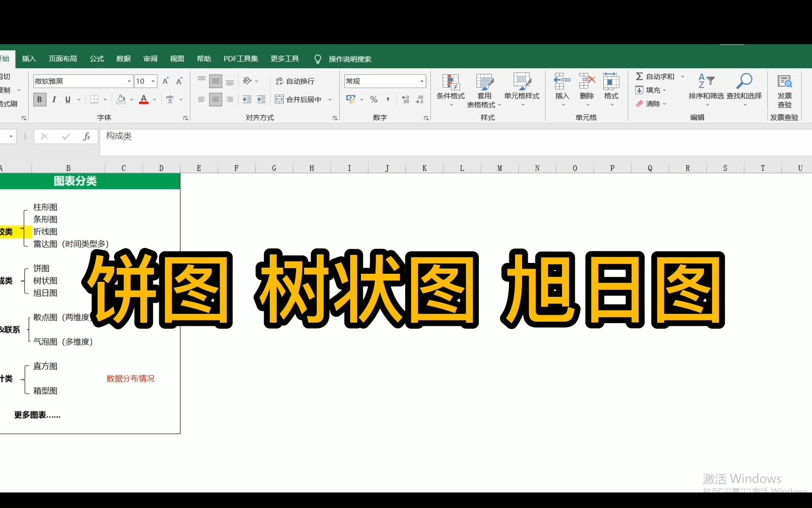Click the insert function fx icon
Image resolution: width=812 pixels, height=508 pixels.
coord(86,136)
